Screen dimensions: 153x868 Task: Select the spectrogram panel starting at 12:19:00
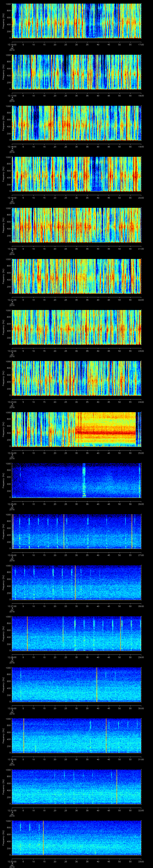(77, 174)
